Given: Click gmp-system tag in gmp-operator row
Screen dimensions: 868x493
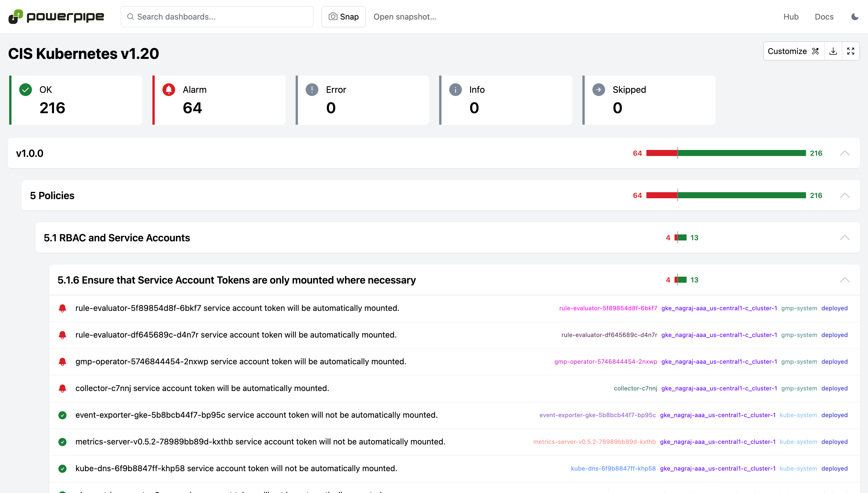Looking at the screenshot, I should tap(799, 362).
